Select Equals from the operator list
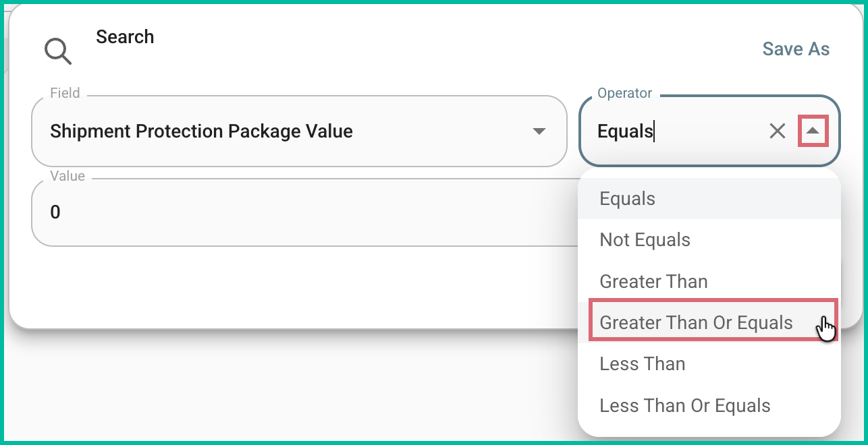 click(626, 198)
